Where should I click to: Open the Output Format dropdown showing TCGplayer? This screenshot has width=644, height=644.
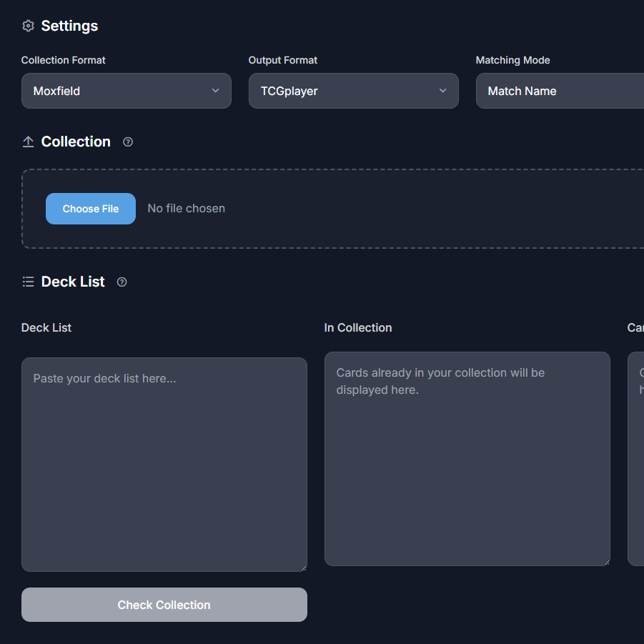353,91
